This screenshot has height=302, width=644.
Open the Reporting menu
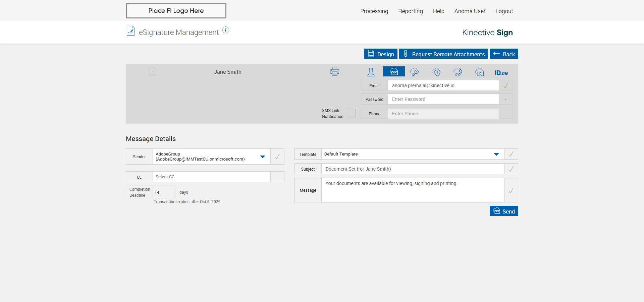[410, 11]
